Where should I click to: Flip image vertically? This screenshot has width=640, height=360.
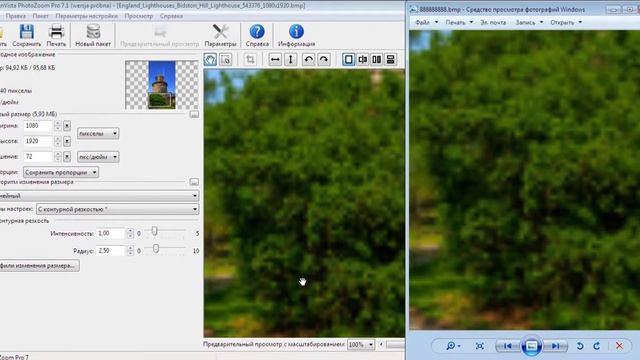tap(291, 60)
